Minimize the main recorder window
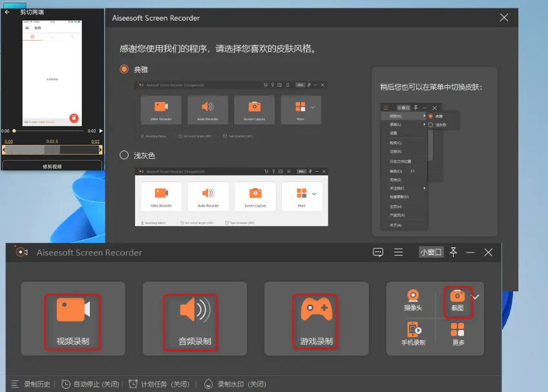This screenshot has height=392, width=548. [x=470, y=253]
